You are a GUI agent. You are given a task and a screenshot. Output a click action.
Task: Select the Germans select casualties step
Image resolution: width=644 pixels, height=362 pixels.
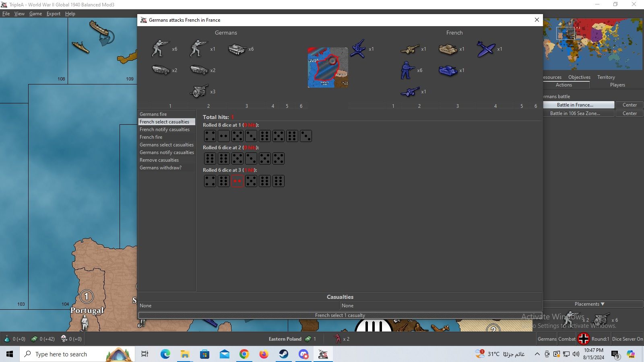coord(167,145)
